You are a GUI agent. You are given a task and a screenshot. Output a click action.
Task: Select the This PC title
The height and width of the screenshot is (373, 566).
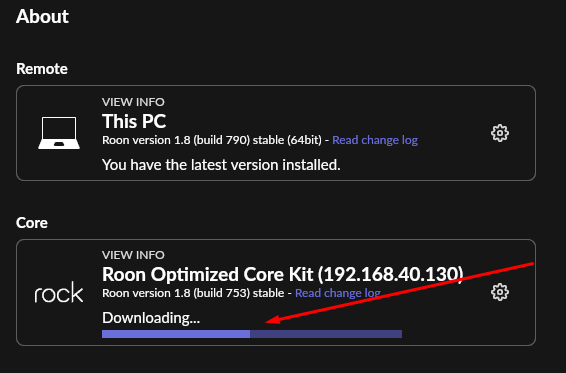(134, 121)
